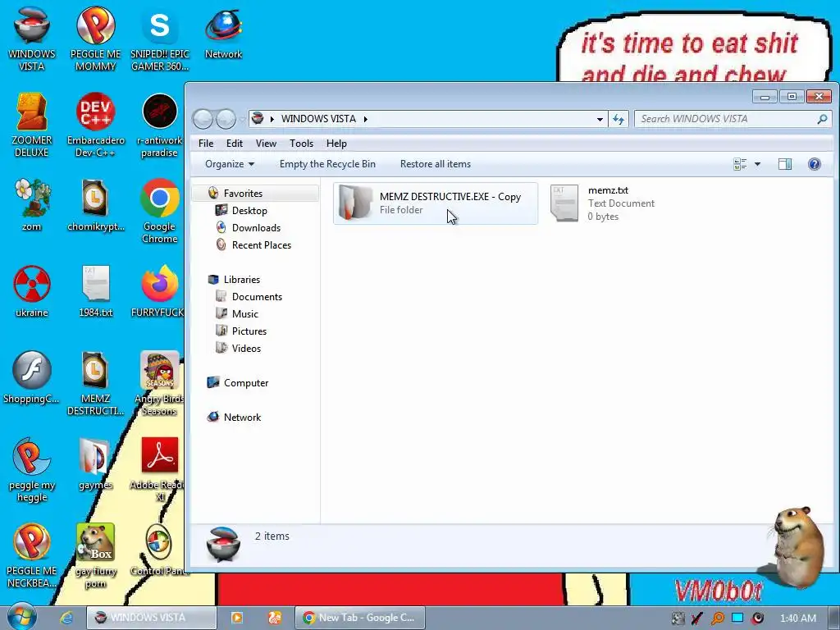Click the Help question mark icon
The image size is (840, 630).
[815, 164]
